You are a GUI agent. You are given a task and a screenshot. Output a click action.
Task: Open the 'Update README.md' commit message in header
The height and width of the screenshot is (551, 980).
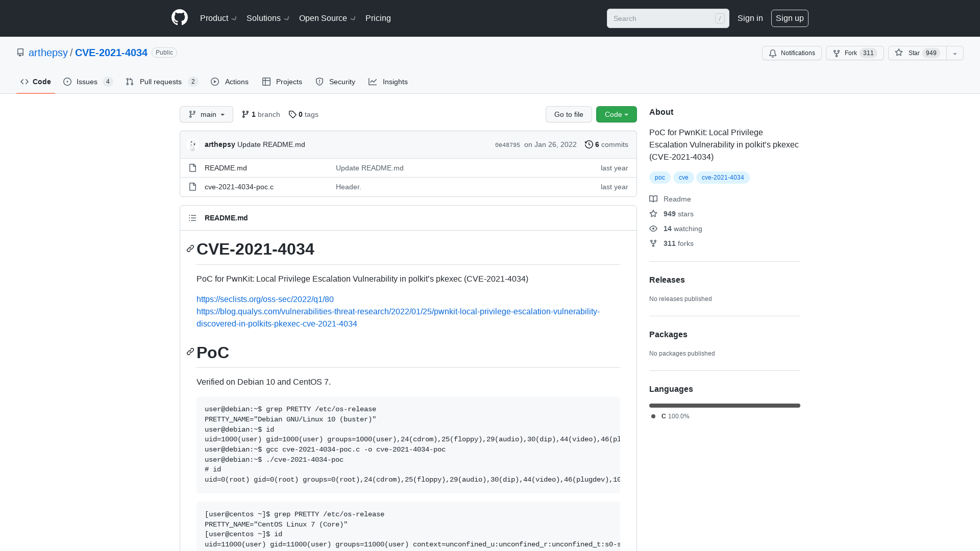pyautogui.click(x=271, y=144)
